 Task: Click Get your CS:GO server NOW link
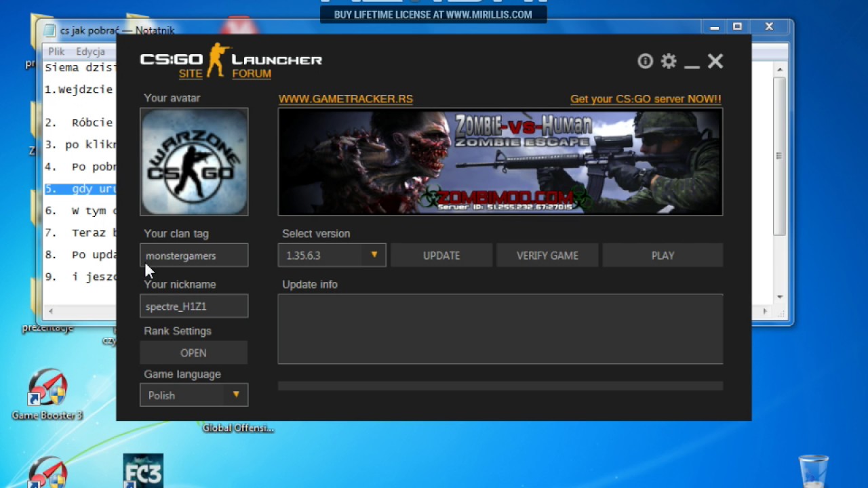click(x=646, y=99)
